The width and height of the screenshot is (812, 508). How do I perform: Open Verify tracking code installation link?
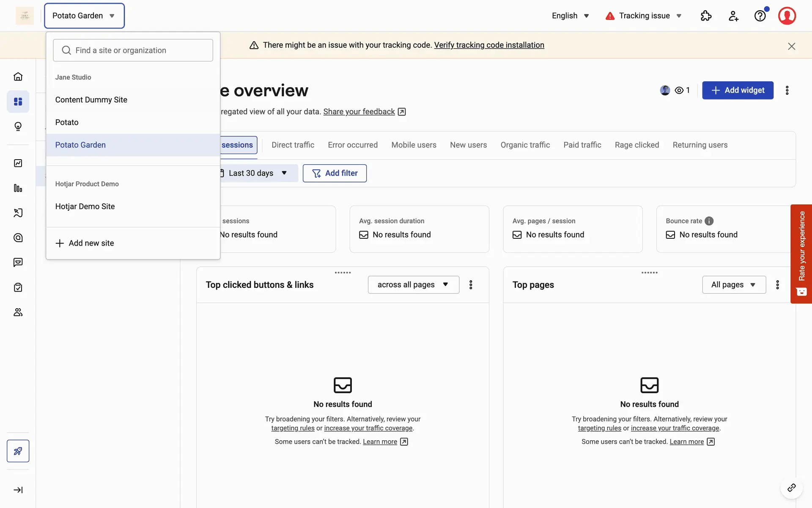489,45
